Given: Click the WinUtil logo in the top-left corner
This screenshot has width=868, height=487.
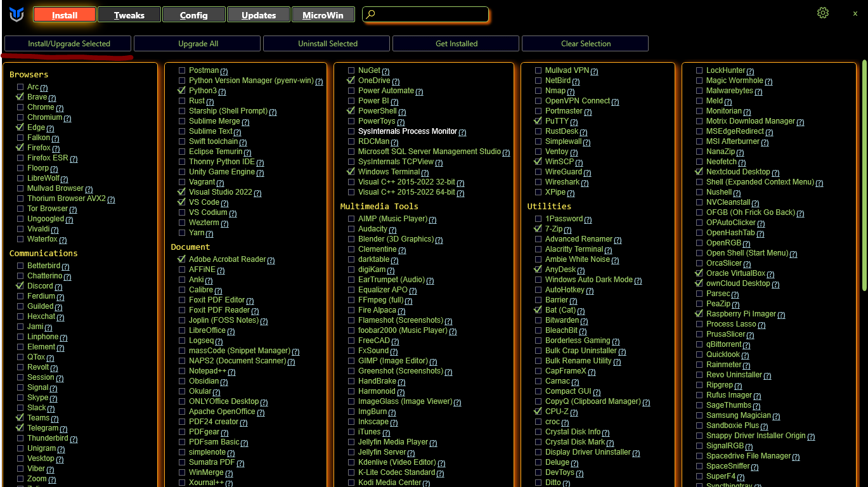Looking at the screenshot, I should [x=16, y=15].
